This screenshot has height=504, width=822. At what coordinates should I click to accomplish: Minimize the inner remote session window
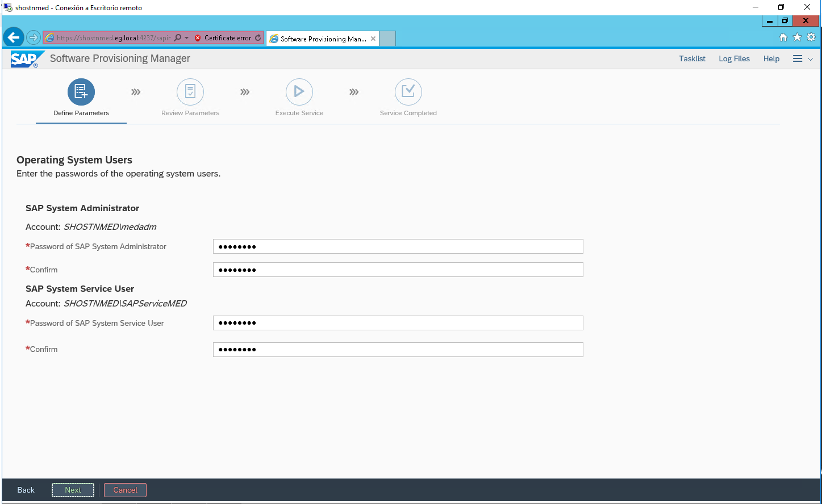(770, 21)
